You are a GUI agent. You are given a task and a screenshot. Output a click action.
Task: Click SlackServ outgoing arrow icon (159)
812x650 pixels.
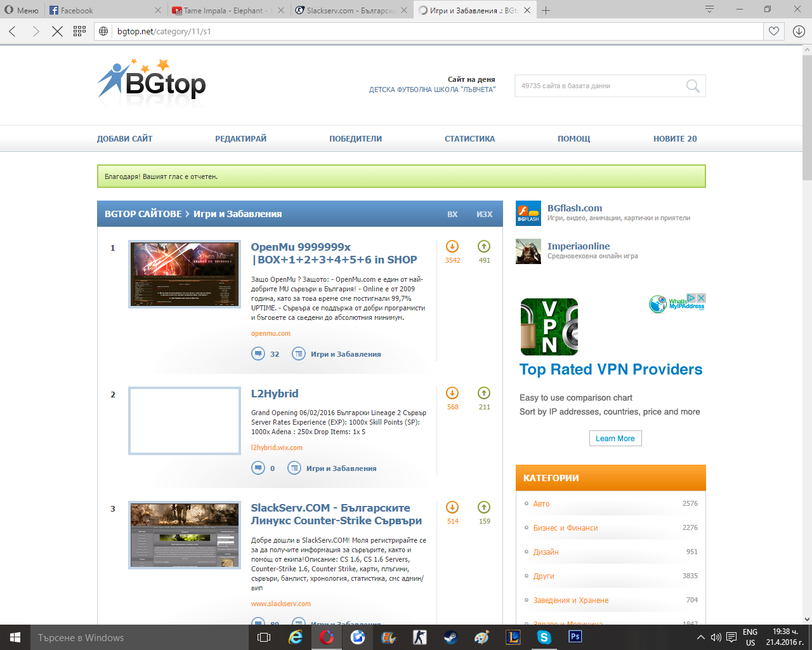484,507
